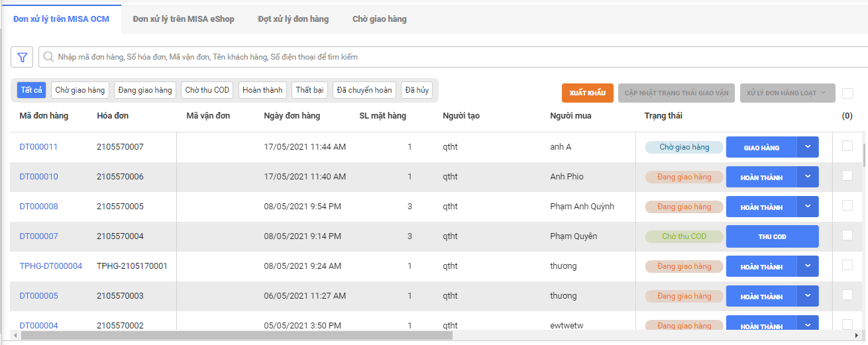The image size is (868, 345).
Task: Click the Xuất khẩu export button
Action: coord(588,93)
